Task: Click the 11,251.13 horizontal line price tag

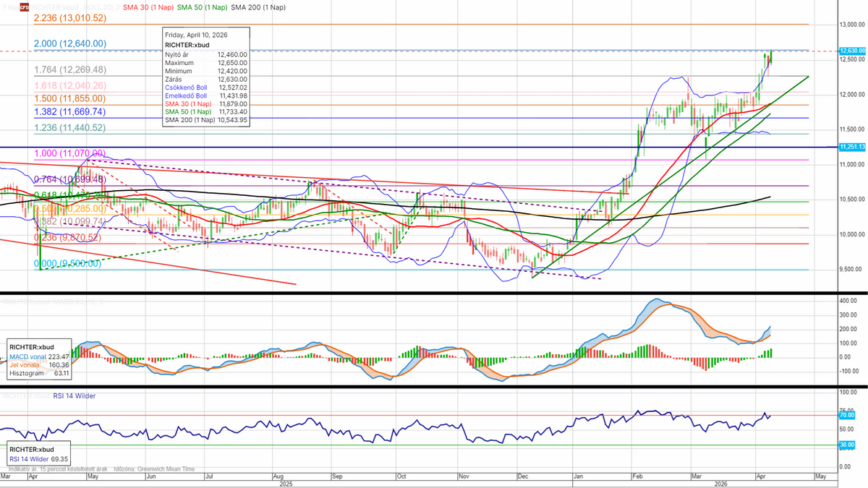Action: tap(852, 147)
